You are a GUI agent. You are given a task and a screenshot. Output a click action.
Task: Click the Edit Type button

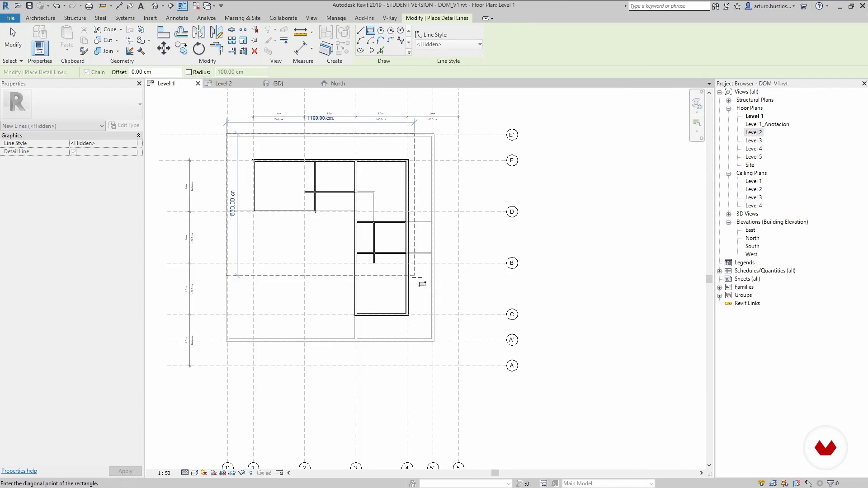[x=124, y=125]
